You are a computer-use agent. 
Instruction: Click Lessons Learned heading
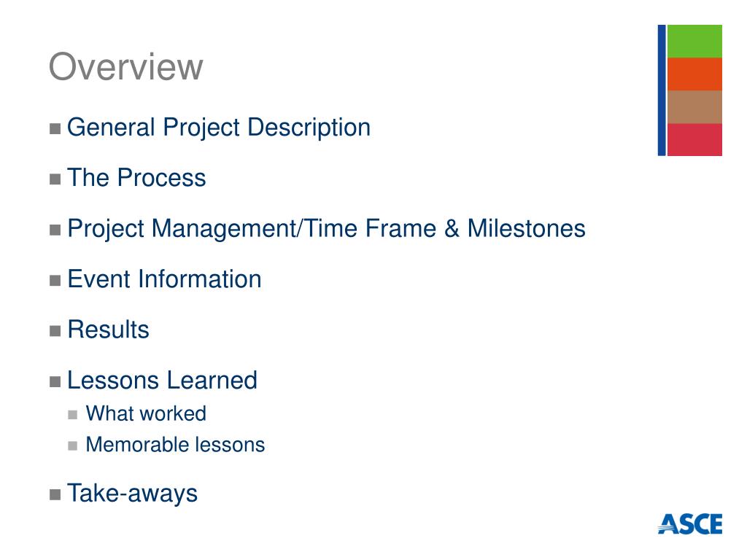[162, 381]
